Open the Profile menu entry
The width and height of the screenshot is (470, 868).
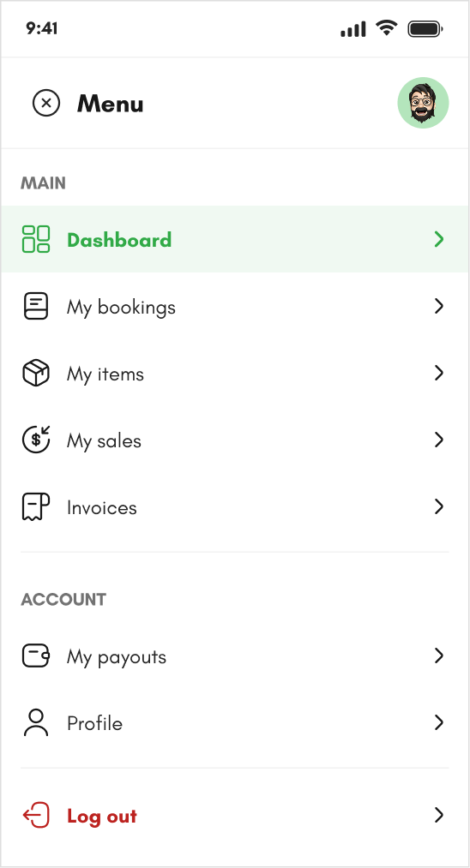(235, 723)
